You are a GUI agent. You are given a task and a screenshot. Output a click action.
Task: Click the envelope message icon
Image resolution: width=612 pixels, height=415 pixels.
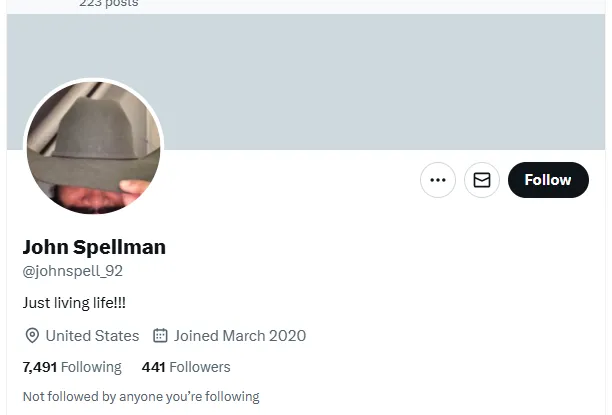pyautogui.click(x=482, y=180)
